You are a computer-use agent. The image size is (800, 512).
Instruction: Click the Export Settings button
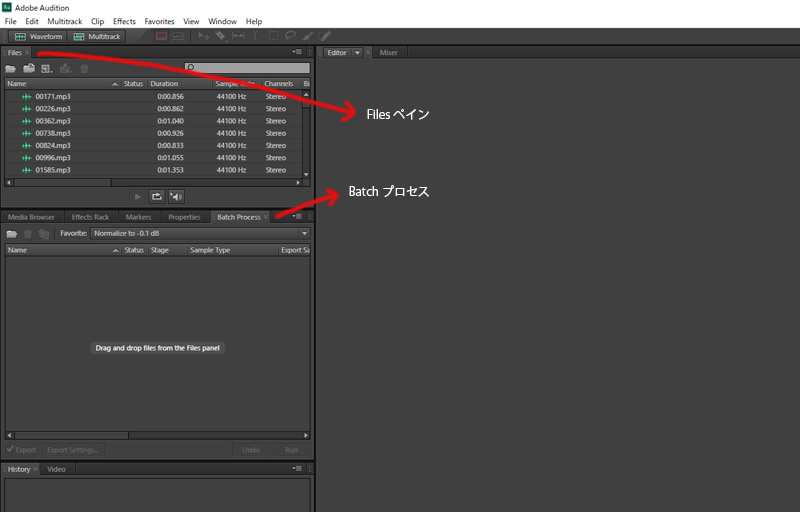coord(73,450)
